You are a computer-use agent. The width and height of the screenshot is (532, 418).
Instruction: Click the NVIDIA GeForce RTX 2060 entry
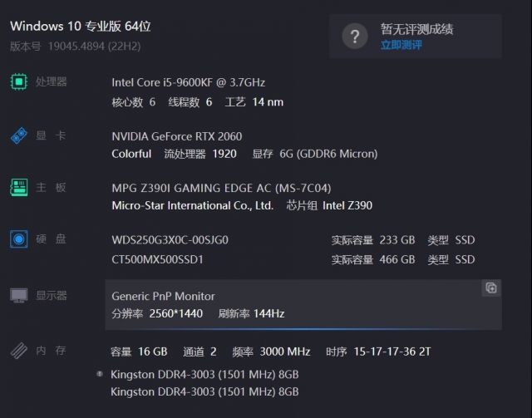click(x=177, y=136)
